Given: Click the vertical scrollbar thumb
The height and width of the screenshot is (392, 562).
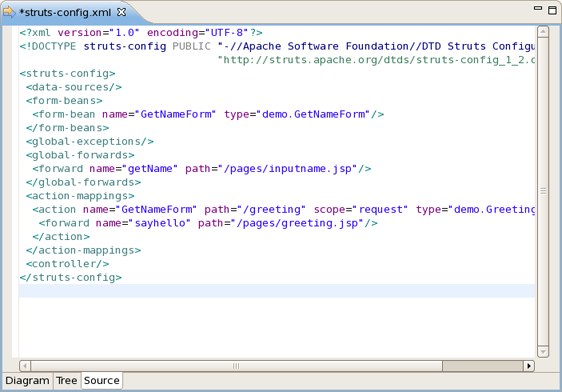Looking at the screenshot, I should pyautogui.click(x=543, y=192).
